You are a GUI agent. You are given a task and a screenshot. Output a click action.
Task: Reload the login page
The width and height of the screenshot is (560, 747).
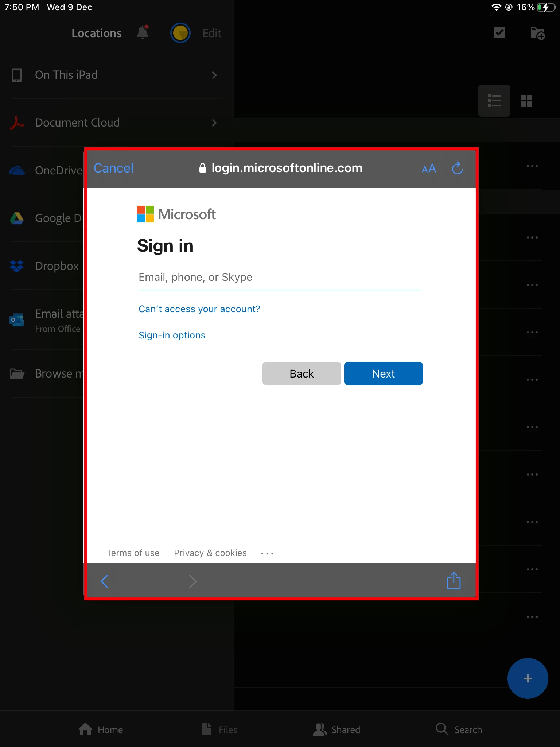[457, 168]
